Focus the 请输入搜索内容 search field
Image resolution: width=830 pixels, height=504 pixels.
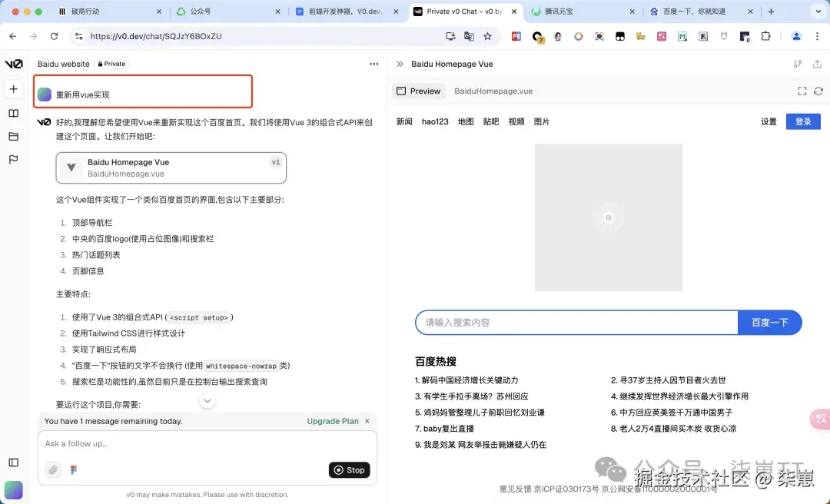pyautogui.click(x=576, y=323)
